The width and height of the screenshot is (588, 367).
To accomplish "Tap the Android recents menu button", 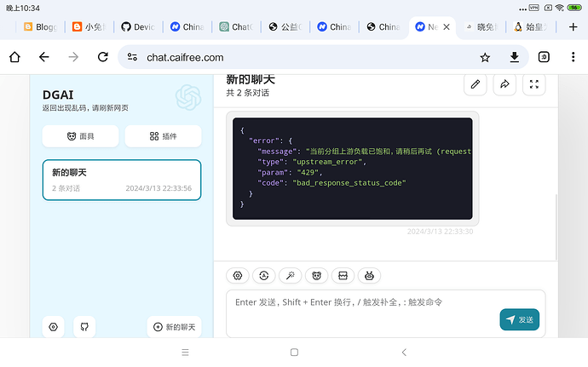I will (x=185, y=353).
